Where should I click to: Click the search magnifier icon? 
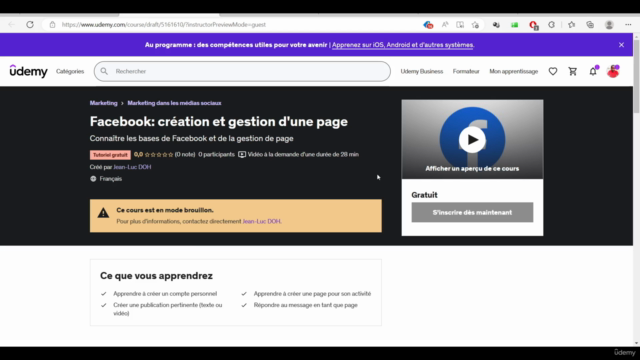104,71
